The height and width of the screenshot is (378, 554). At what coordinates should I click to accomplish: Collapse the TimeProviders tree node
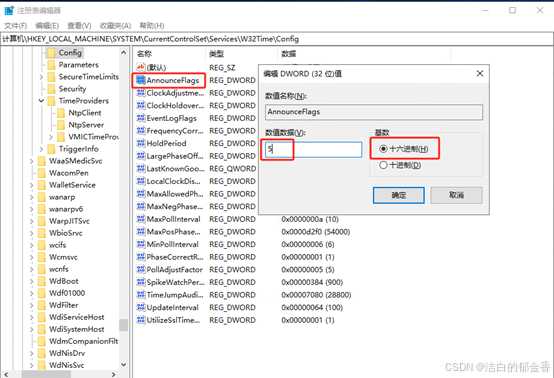41,101
